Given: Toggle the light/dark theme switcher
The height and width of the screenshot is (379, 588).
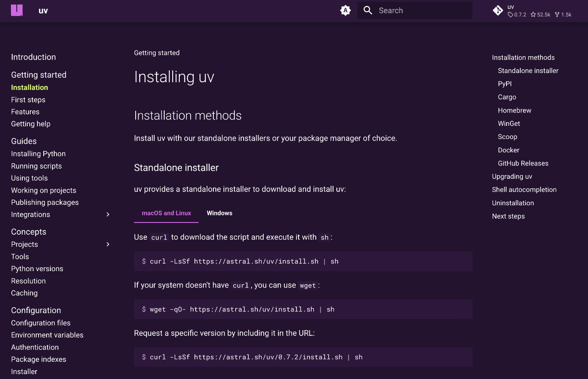Looking at the screenshot, I should tap(345, 10).
